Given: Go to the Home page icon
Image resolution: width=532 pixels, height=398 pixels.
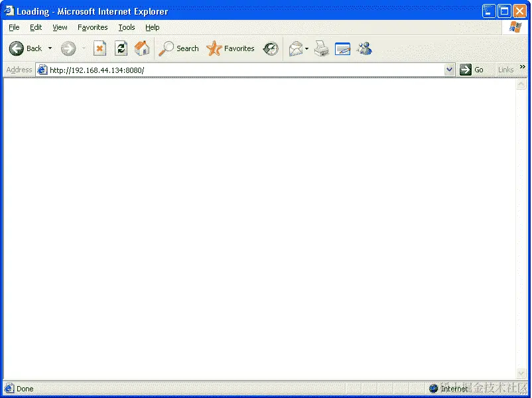Looking at the screenshot, I should 142,48.
